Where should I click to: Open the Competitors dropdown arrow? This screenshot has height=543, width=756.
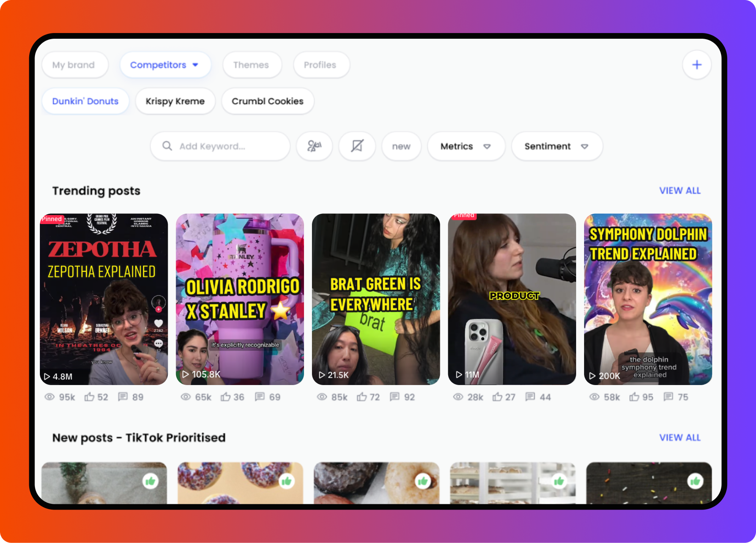point(195,65)
